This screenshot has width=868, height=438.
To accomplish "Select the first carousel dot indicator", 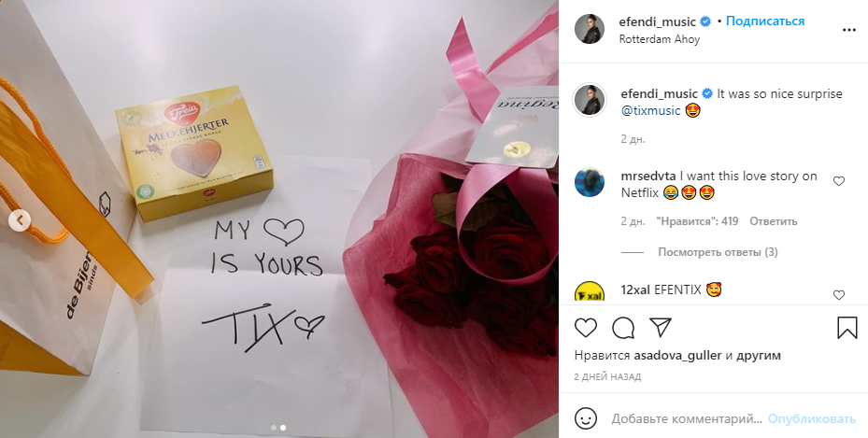I will click(274, 428).
